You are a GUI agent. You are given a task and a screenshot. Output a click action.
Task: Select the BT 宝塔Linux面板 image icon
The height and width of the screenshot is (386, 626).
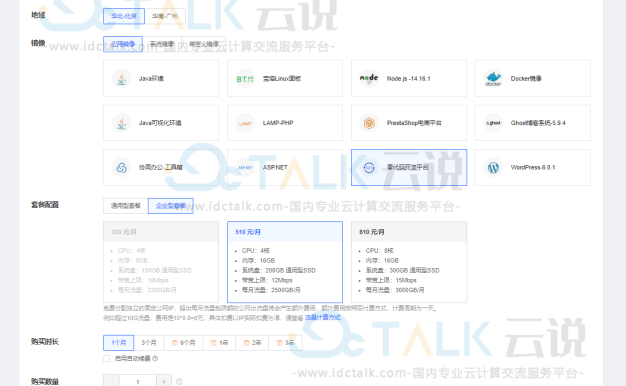point(245,79)
